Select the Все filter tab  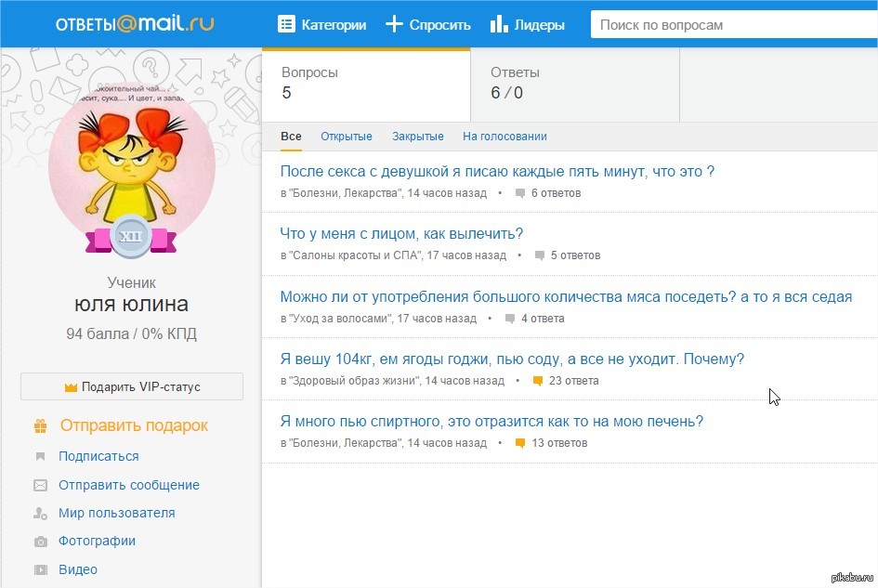click(291, 137)
